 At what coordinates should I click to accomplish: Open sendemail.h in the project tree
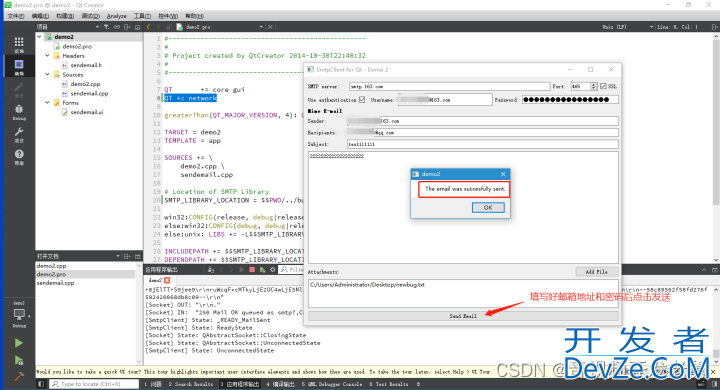[86, 65]
